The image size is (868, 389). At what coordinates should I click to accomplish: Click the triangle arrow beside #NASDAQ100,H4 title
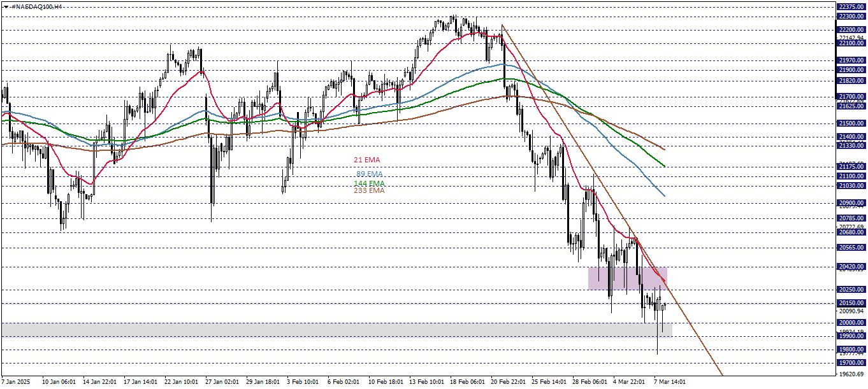click(x=5, y=6)
